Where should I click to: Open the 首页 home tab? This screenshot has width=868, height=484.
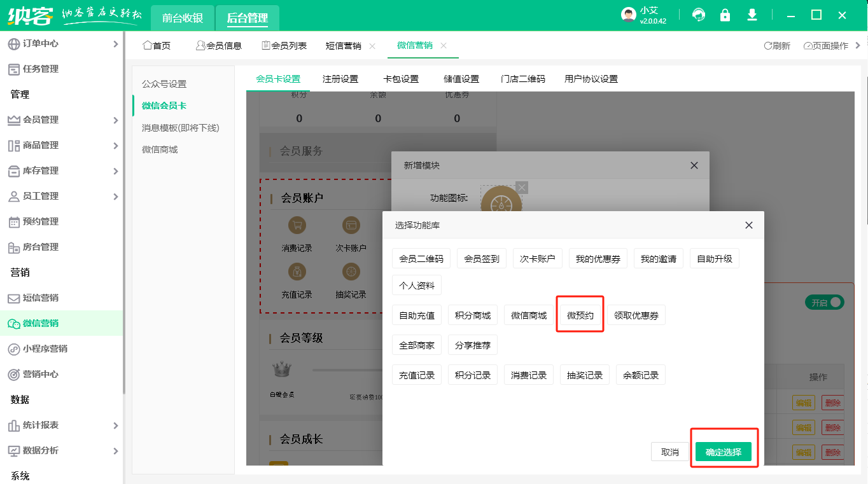tap(157, 46)
